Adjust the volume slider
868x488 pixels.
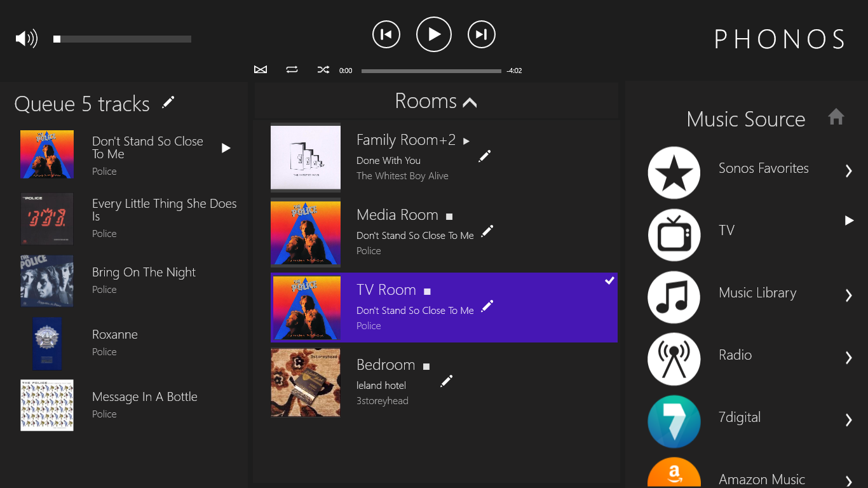[122, 39]
